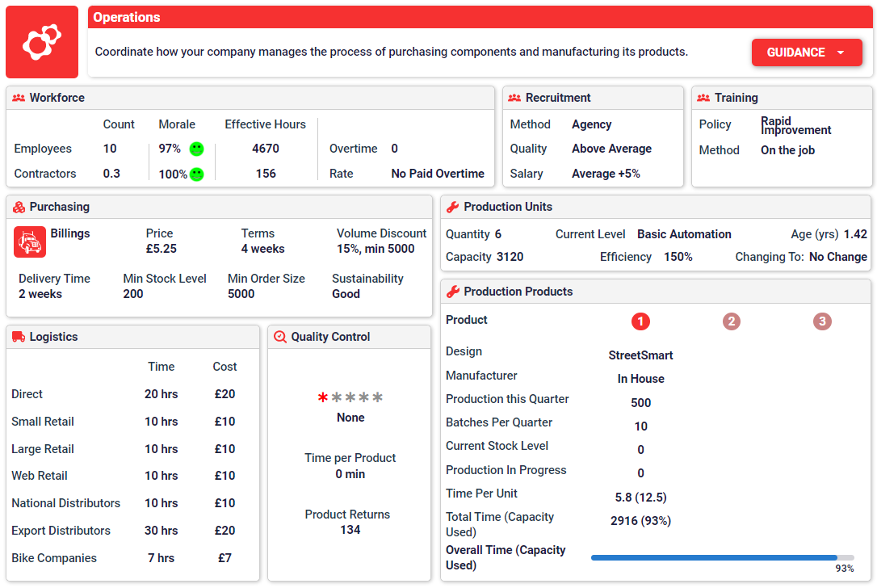This screenshot has width=877, height=588.
Task: Click the StreetSmart design name
Action: click(x=640, y=355)
